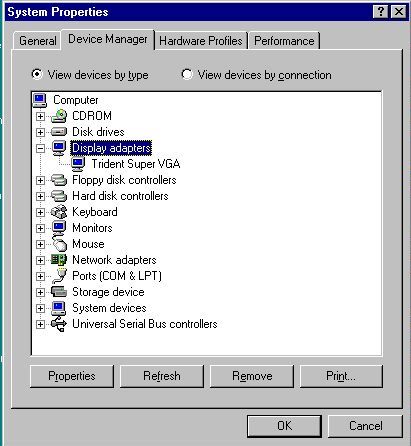
Task: Expand the Storage device node
Action: [40, 292]
